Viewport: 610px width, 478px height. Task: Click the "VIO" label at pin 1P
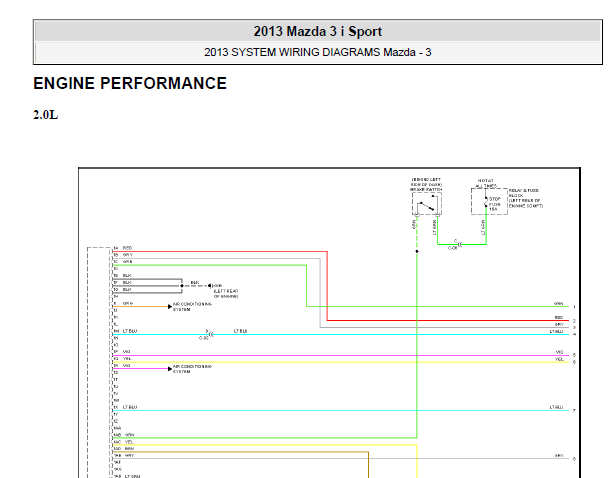coord(126,352)
